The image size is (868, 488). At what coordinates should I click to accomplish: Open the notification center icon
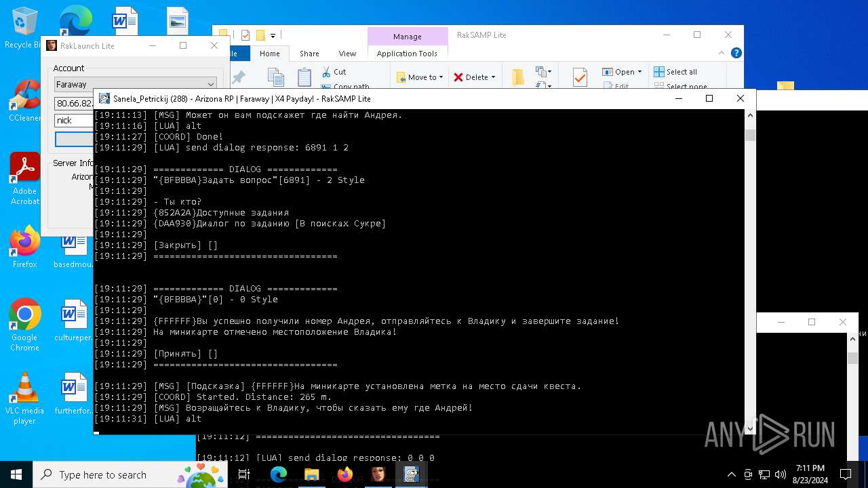(x=846, y=474)
